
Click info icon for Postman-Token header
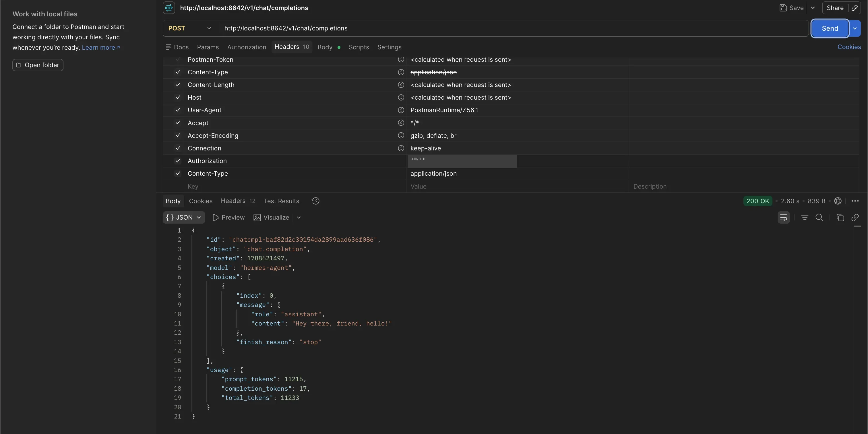[401, 60]
